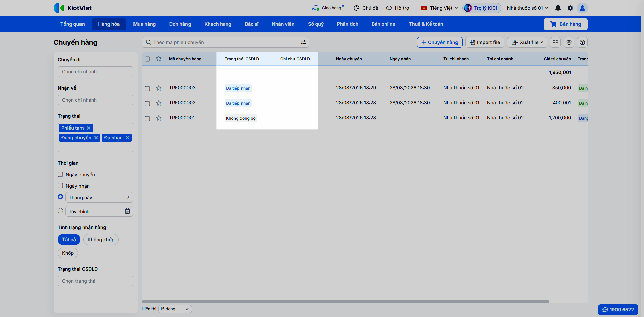This screenshot has width=644, height=317.
Task: Remove the Phiếu tạm status tag
Action: [89, 128]
